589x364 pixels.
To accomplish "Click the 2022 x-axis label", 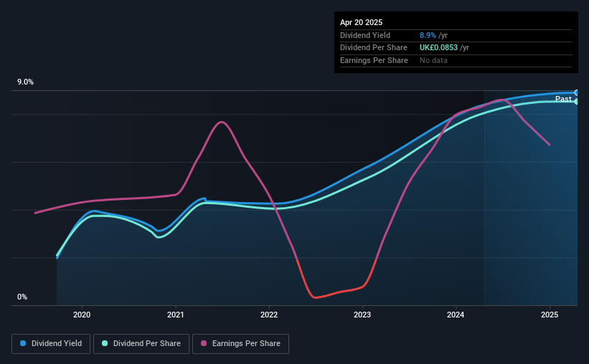I will click(269, 315).
